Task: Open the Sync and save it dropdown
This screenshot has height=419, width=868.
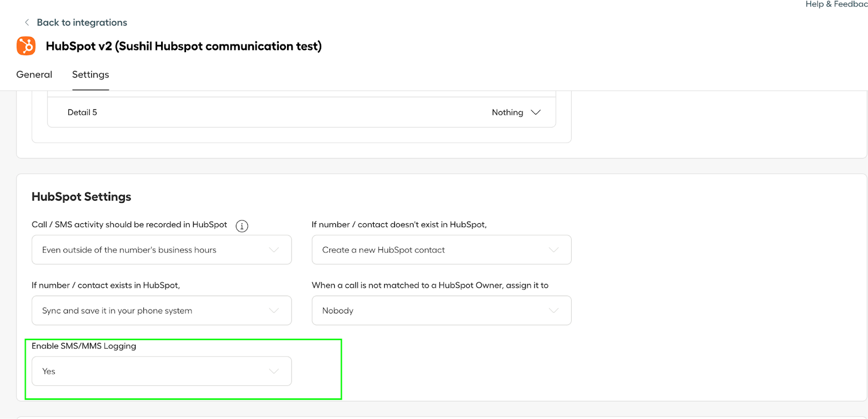Action: 162,311
